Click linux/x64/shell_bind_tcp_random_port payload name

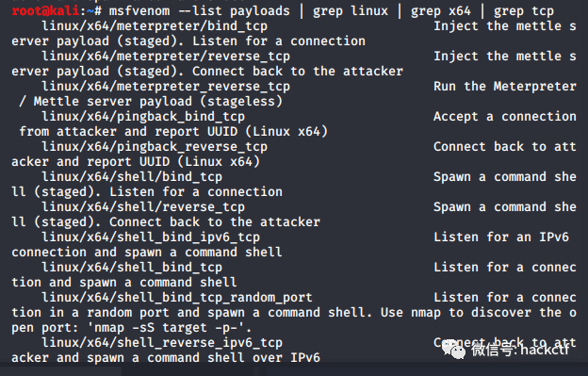[177, 298]
